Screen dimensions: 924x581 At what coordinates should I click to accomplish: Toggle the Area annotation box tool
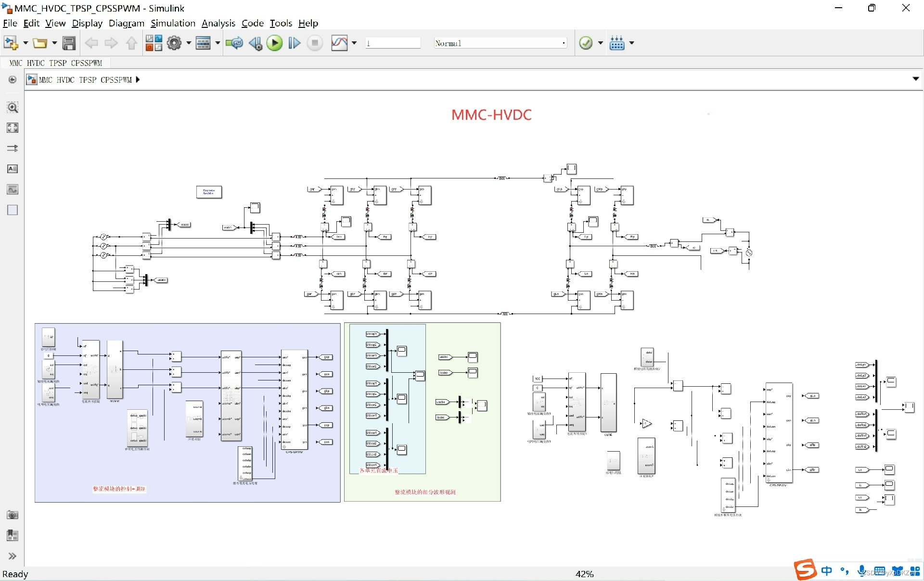pyautogui.click(x=13, y=210)
